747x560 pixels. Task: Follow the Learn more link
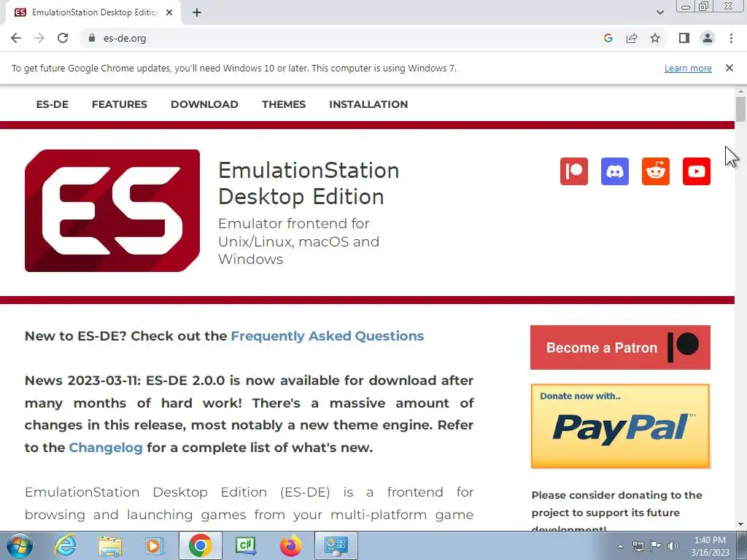point(688,68)
